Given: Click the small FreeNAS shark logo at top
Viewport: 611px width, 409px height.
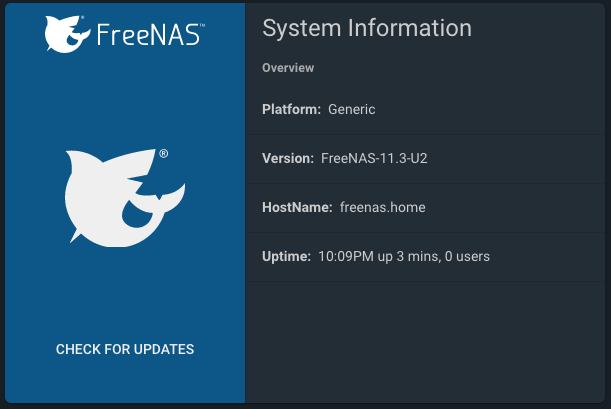Looking at the screenshot, I should point(67,34).
